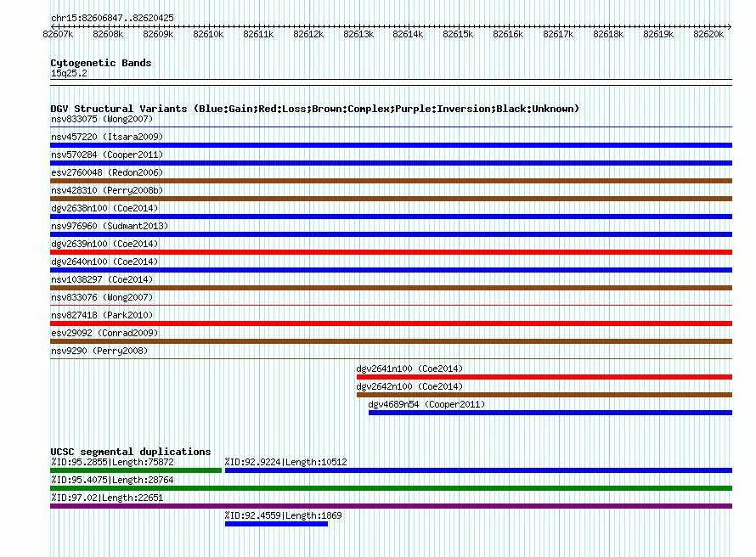Click the 82616k ruler tick label
Image resolution: width=756 pixels, height=557 pixels.
[508, 34]
